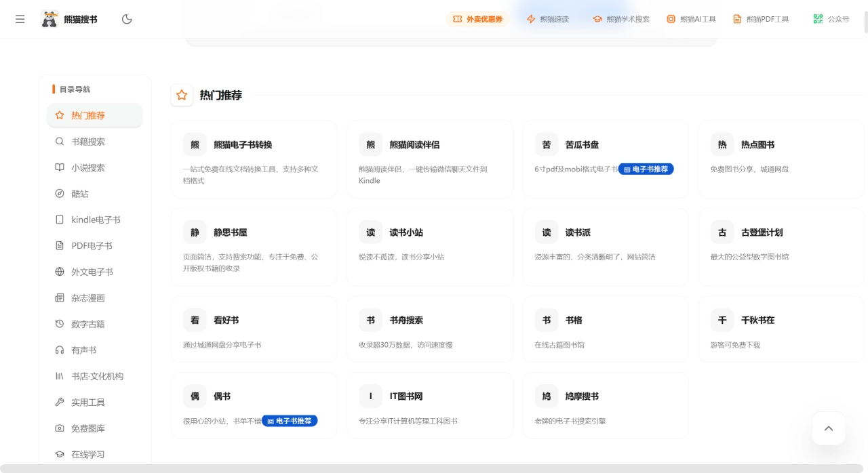Open the 书舟搜索 card

click(x=430, y=329)
